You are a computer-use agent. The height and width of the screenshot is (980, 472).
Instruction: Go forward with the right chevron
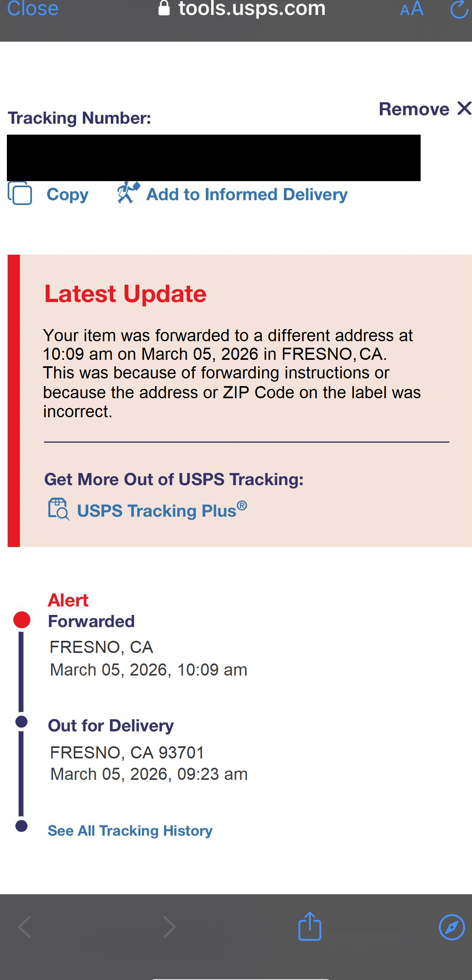tap(169, 927)
